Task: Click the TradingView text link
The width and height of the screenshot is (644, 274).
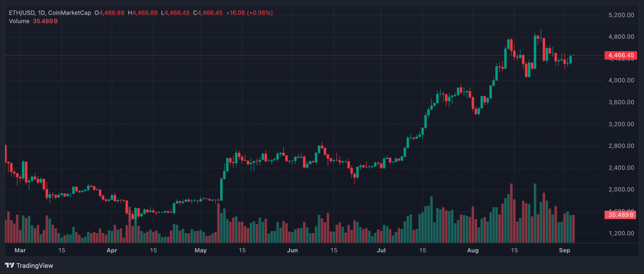Action: point(34,265)
